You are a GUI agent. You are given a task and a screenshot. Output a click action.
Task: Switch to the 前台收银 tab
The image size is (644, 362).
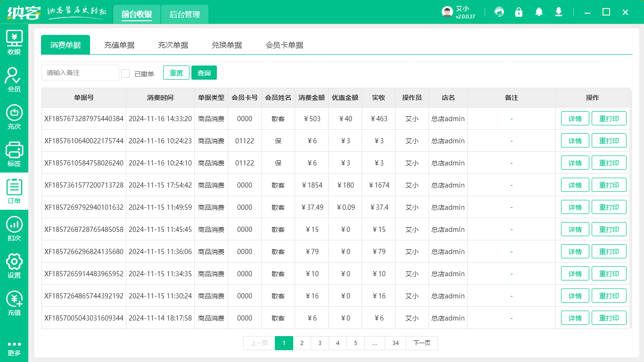click(x=137, y=14)
